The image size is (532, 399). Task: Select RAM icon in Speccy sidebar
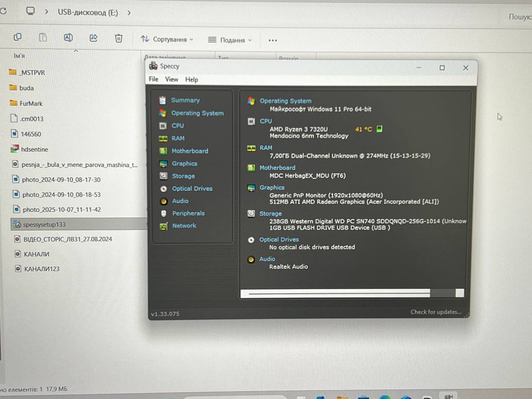163,138
